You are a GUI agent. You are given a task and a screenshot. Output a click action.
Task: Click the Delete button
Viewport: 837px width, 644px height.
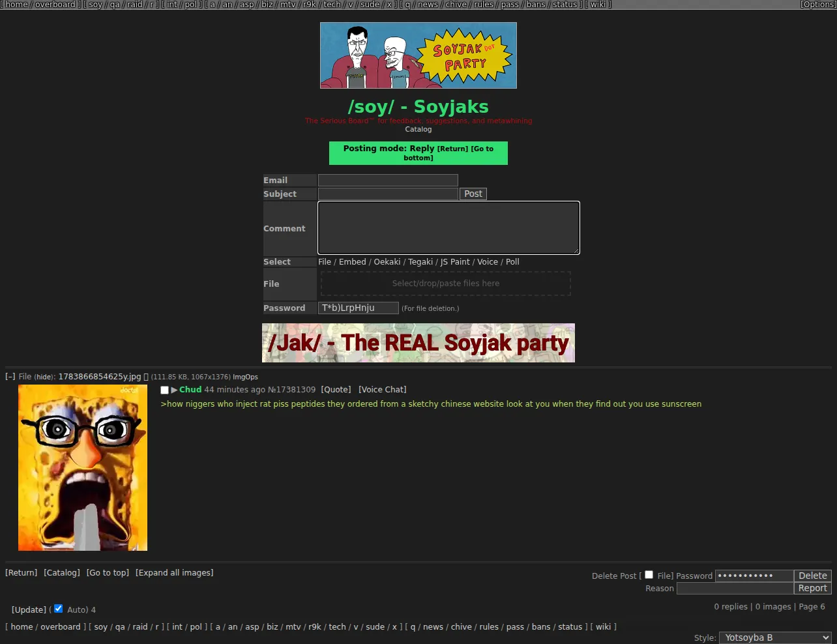813,576
